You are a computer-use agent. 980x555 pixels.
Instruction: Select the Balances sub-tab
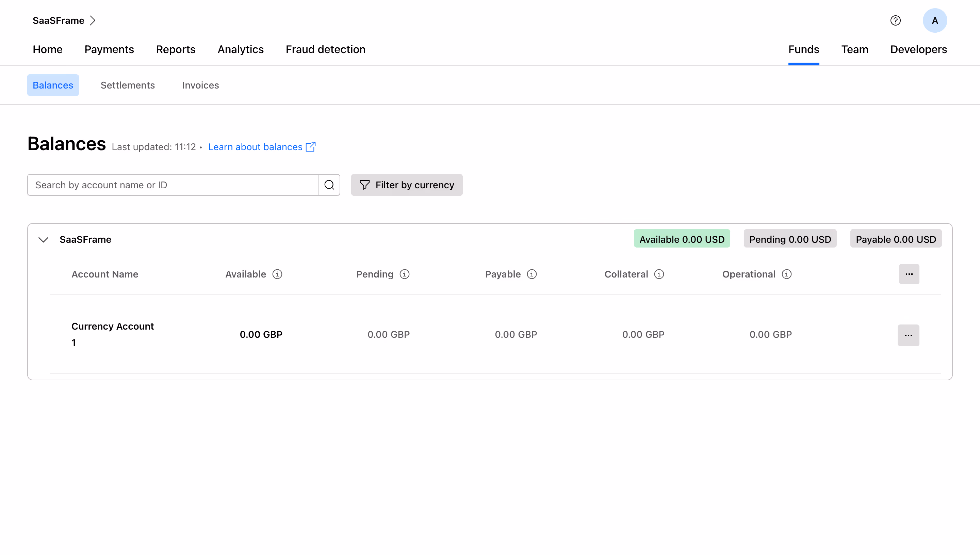click(53, 85)
